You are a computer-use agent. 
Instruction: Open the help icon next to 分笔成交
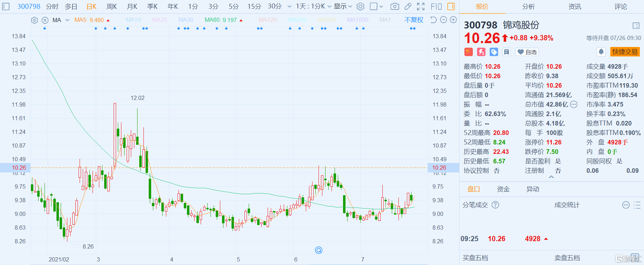(x=495, y=205)
